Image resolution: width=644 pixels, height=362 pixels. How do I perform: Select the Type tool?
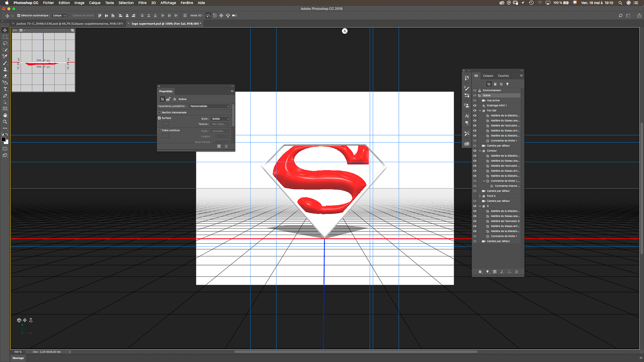point(5,89)
